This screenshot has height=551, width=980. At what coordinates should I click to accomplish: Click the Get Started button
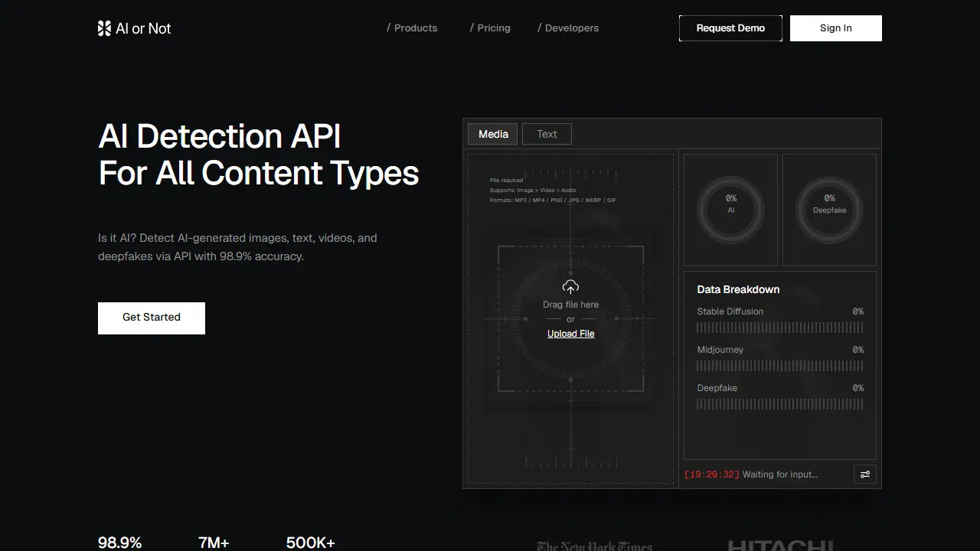[x=152, y=318]
